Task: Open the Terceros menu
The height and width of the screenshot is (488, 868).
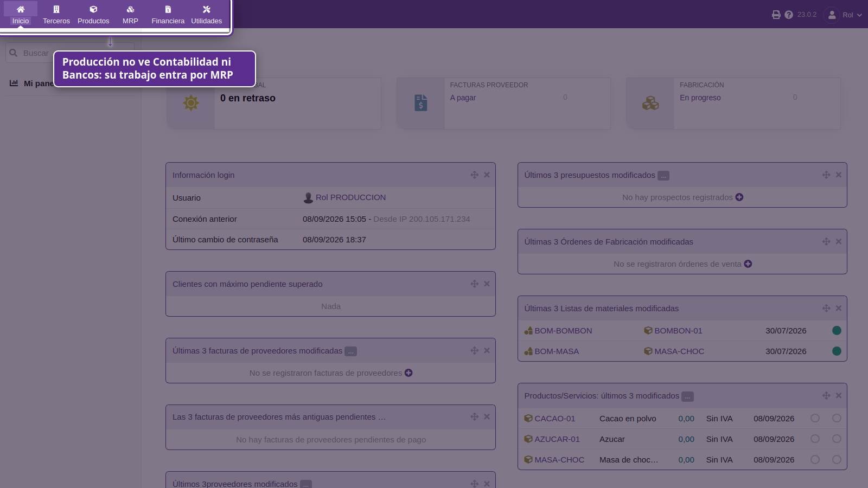Action: tap(56, 15)
